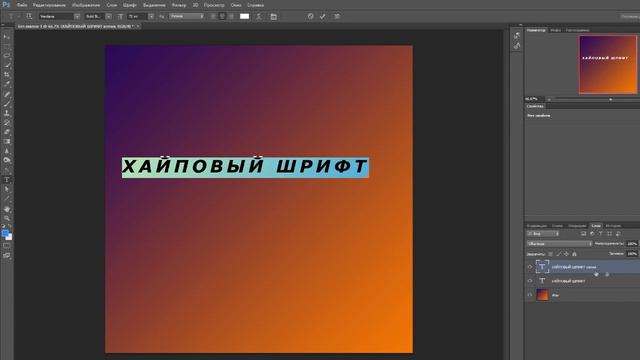This screenshot has height=360, width=640.
Task: Open the anti-aliasing method dropdown
Action: click(187, 16)
